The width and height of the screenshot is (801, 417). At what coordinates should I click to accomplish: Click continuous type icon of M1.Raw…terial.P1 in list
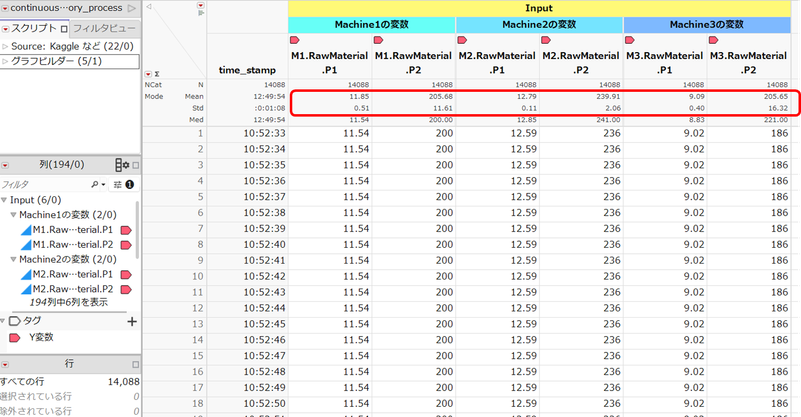click(x=26, y=230)
